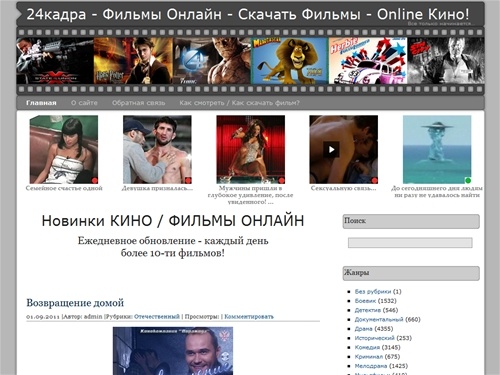Image resolution: width=500 pixels, height=375 pixels.
Task: Click the Madagascar lion banner image
Action: [290, 61]
